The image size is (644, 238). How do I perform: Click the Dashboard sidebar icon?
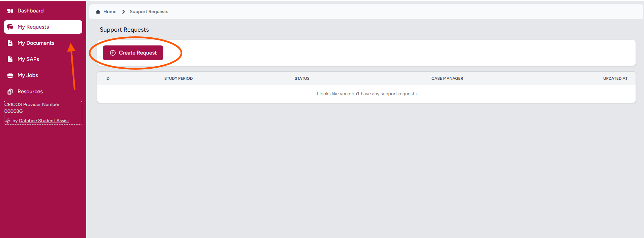(10, 11)
